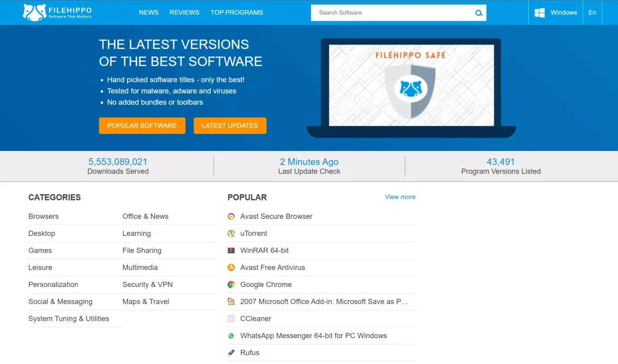Open the Security & VPN category
618x364 pixels.
[x=147, y=284]
